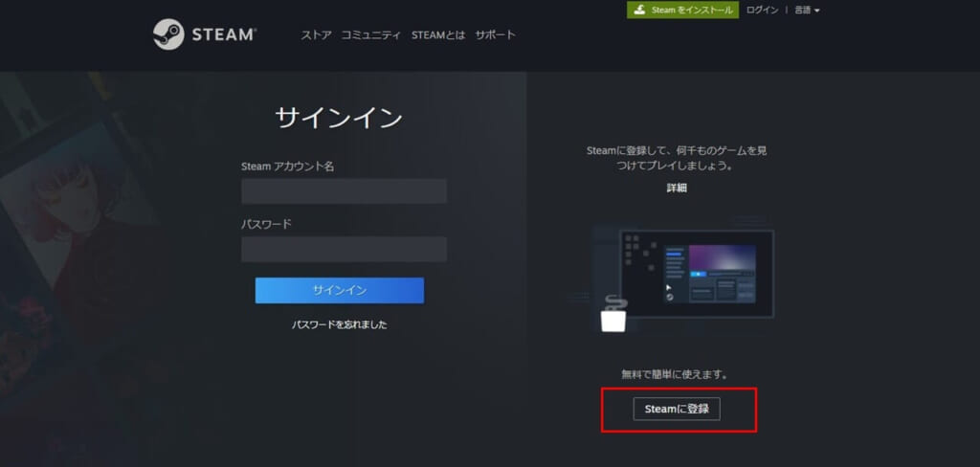Click the Steam logo in the header
This screenshot has height=467, width=980.
[205, 34]
